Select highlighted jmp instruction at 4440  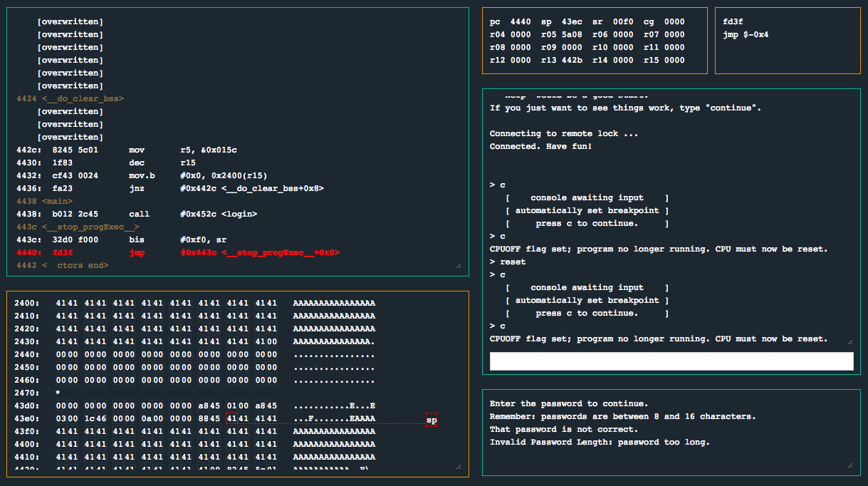(178, 252)
